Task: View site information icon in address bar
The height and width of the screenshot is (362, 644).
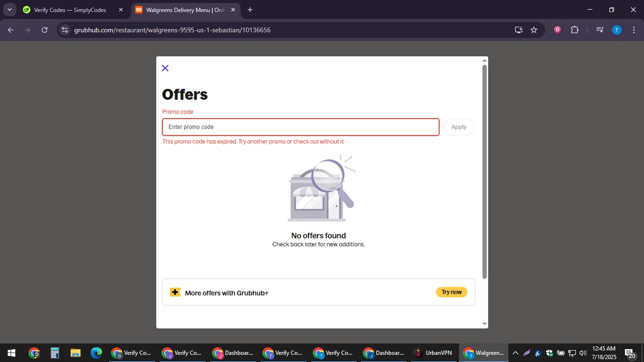Action: point(65,30)
